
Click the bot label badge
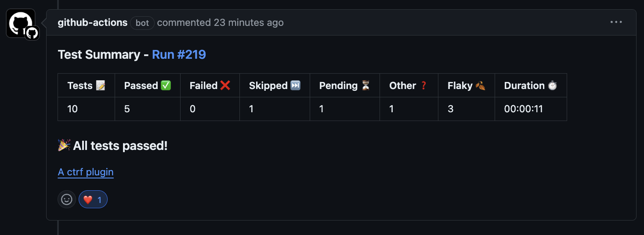tap(142, 23)
